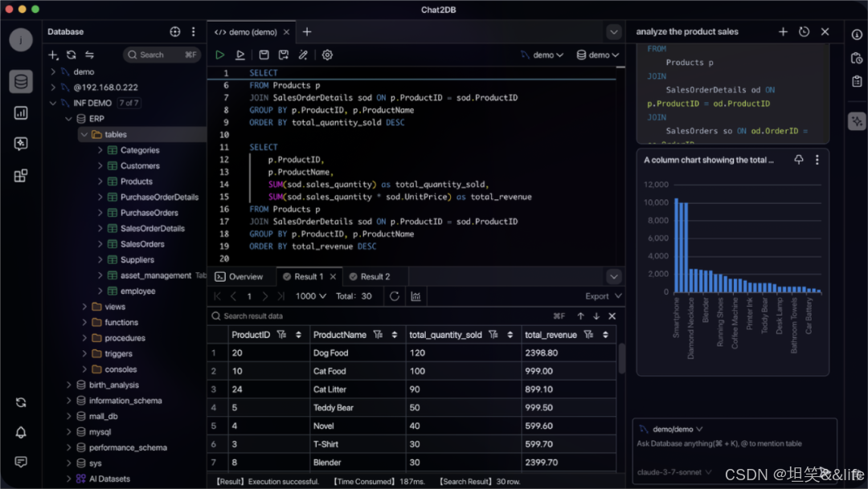Refresh the database tree
The image size is (868, 489).
[x=72, y=55]
